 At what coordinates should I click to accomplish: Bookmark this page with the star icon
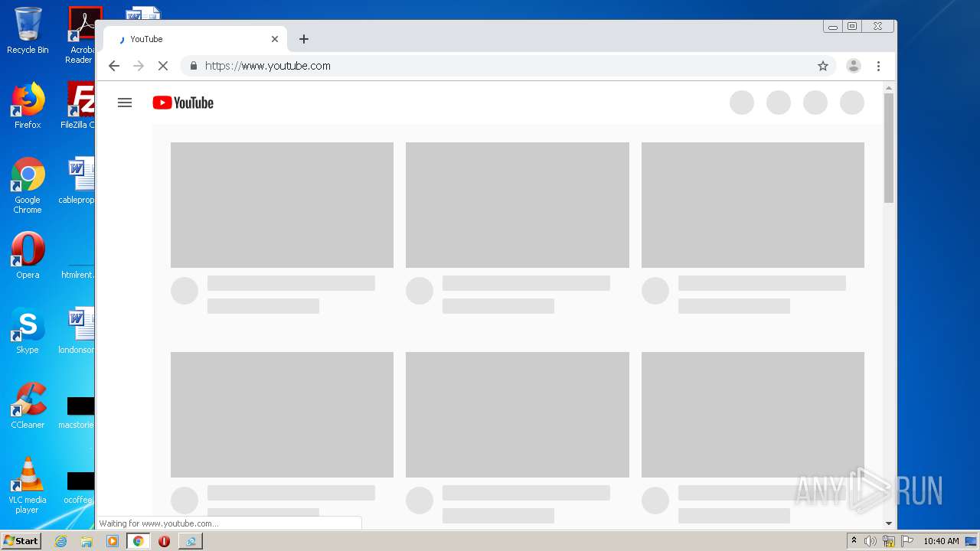pos(823,66)
